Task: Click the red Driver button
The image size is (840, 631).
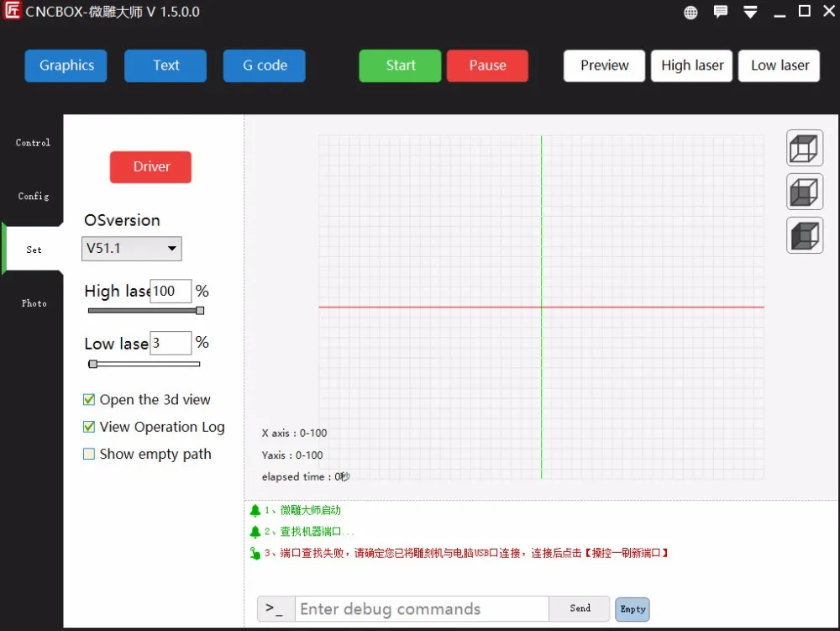Action: (x=150, y=166)
